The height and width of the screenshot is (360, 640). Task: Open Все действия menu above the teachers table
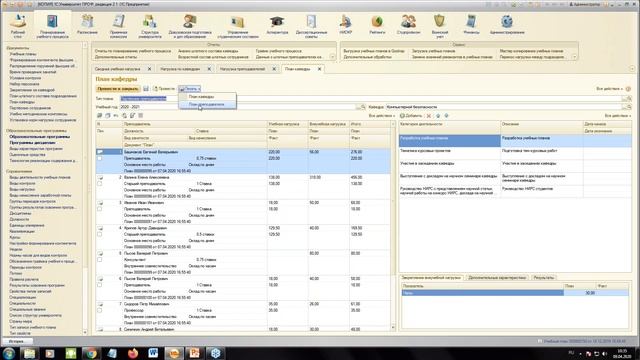click(382, 116)
